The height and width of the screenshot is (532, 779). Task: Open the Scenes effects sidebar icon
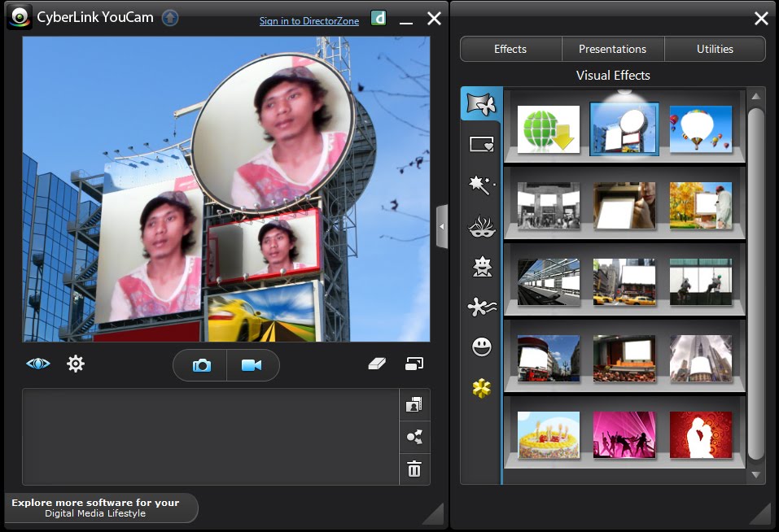tap(481, 104)
